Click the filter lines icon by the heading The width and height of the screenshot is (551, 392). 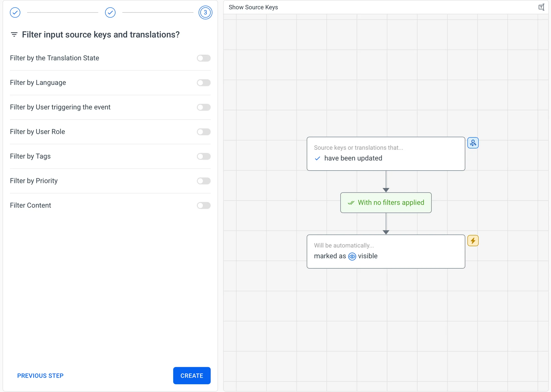[x=14, y=34]
